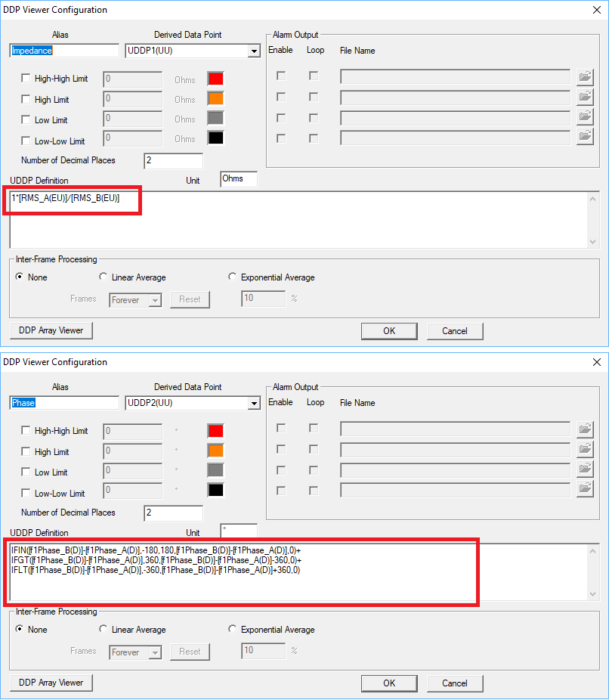The width and height of the screenshot is (609, 700).
Task: Open DDP Array Viewer in Phase dialog
Action: coord(51,683)
